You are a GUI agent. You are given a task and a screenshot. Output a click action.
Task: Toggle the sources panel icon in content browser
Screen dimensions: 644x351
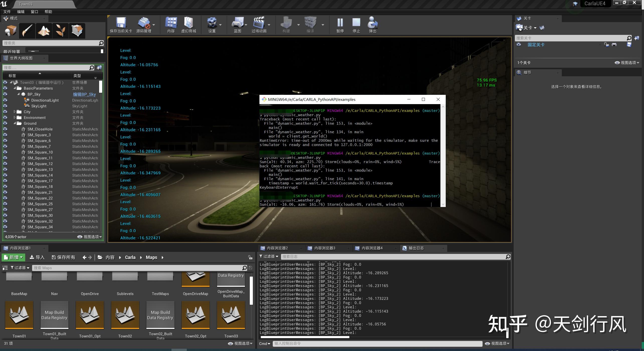[5, 268]
